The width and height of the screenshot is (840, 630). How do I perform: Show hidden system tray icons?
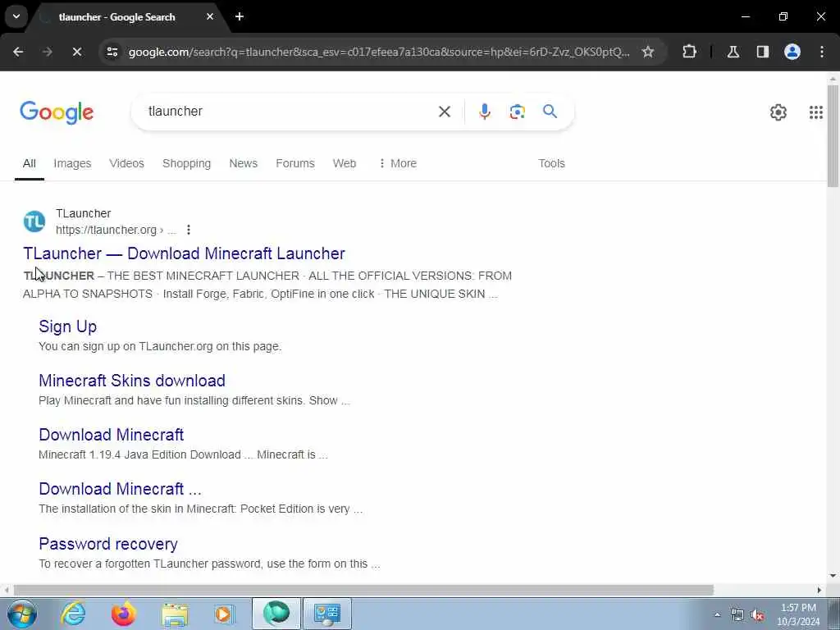tap(717, 614)
